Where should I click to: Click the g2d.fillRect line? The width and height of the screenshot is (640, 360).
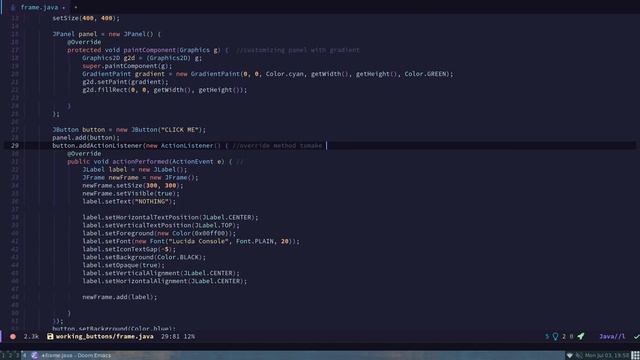click(164, 90)
